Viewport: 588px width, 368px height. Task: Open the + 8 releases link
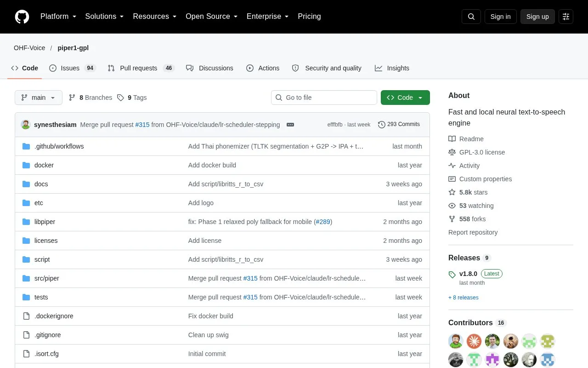point(464,298)
